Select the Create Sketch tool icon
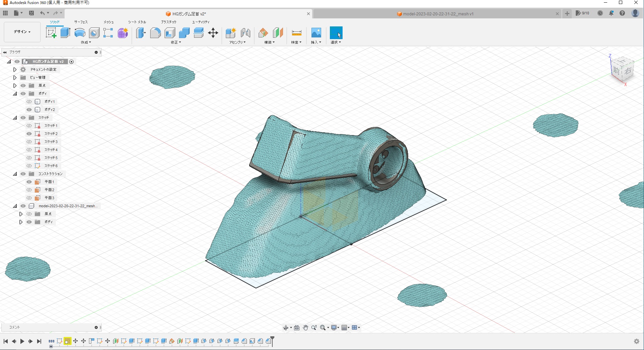This screenshot has width=644, height=350. (x=51, y=33)
